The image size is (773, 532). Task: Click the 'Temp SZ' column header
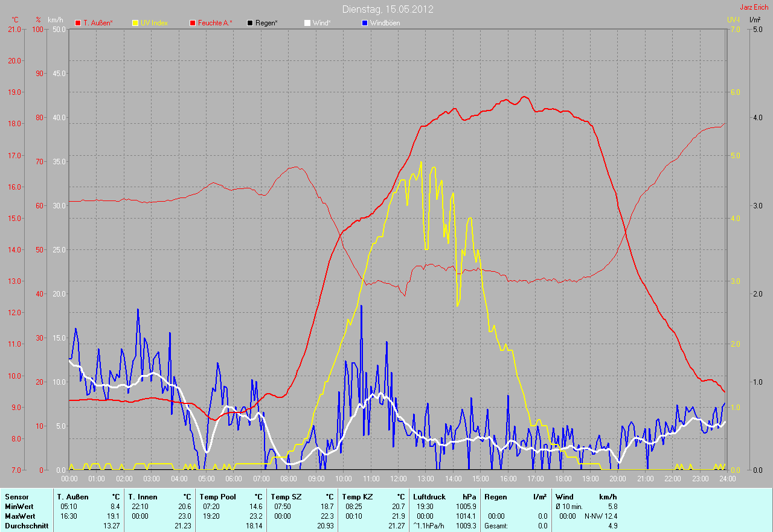[285, 497]
